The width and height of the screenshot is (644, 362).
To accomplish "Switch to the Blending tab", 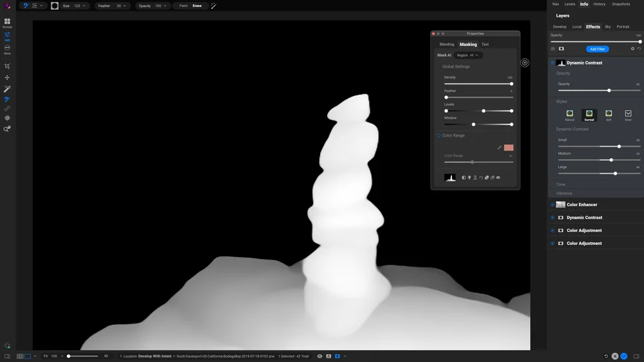I will [x=447, y=44].
